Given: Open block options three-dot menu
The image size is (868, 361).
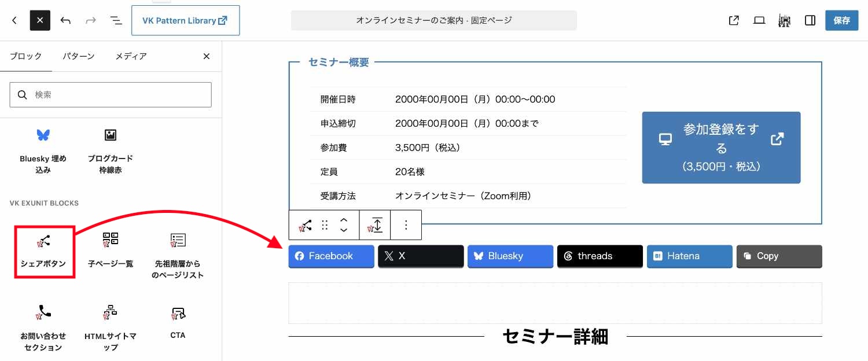Looking at the screenshot, I should click(x=406, y=225).
